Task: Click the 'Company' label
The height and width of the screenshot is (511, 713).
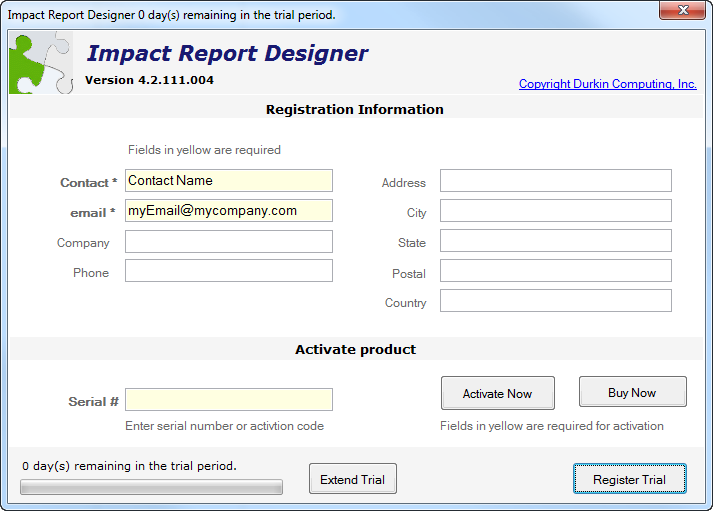Action: click(83, 243)
